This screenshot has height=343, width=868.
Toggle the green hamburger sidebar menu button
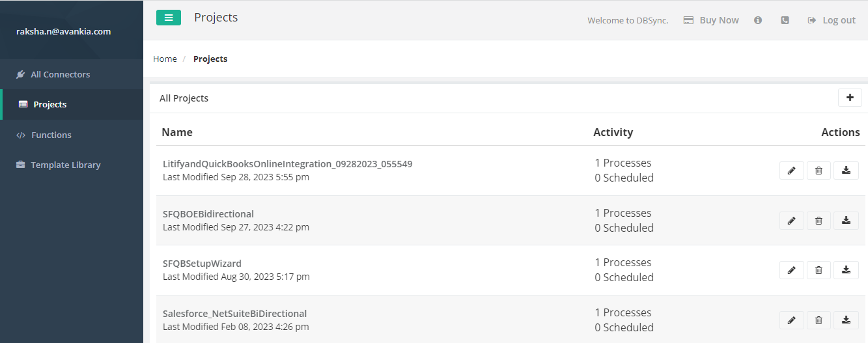[168, 18]
